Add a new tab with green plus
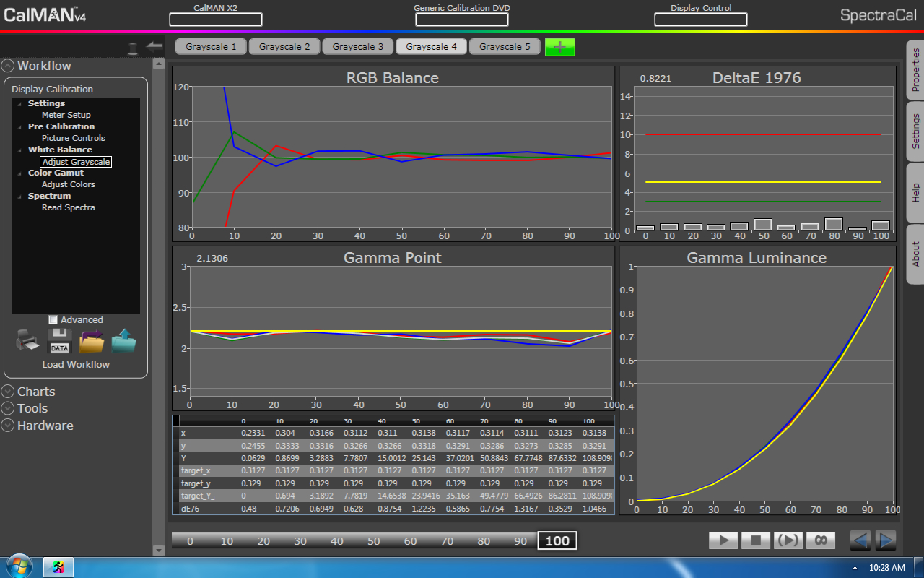The width and height of the screenshot is (924, 578). coord(560,47)
